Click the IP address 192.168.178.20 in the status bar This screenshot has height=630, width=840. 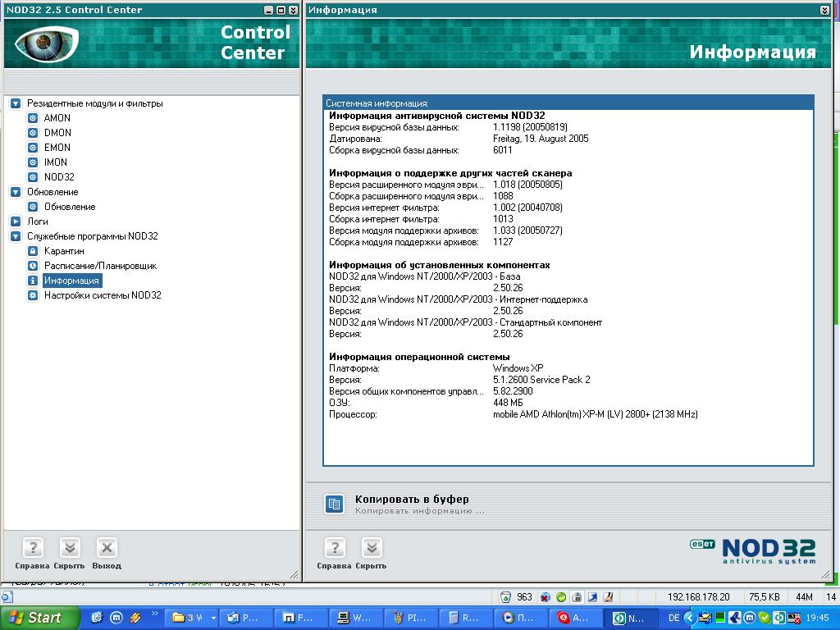(x=699, y=597)
